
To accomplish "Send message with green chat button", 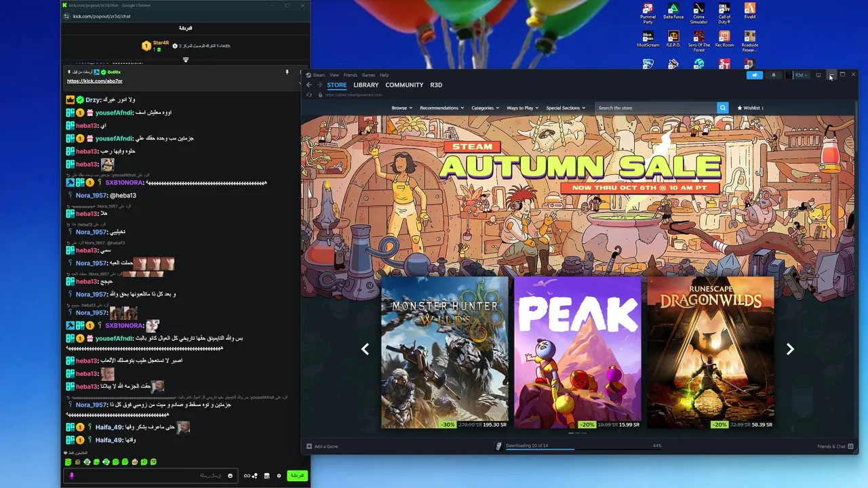I will pos(297,476).
